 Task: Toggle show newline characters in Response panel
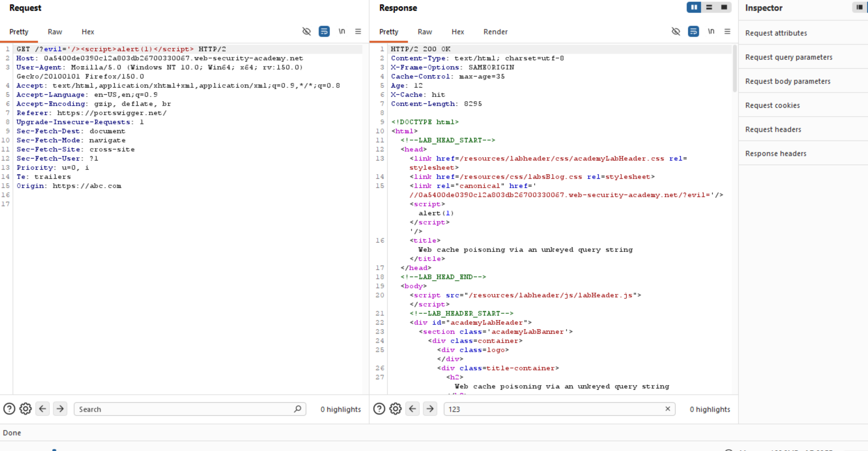pos(711,31)
